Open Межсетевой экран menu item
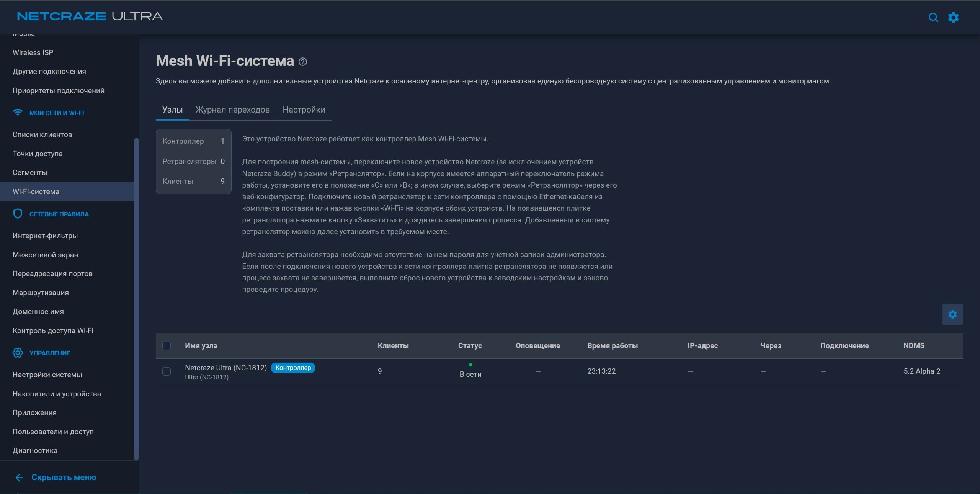 45,255
